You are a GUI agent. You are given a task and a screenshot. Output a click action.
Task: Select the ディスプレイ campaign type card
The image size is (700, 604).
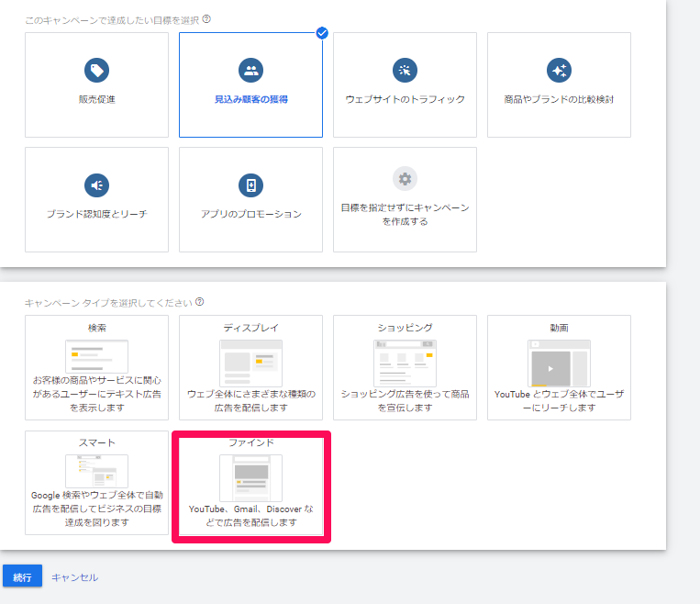250,367
